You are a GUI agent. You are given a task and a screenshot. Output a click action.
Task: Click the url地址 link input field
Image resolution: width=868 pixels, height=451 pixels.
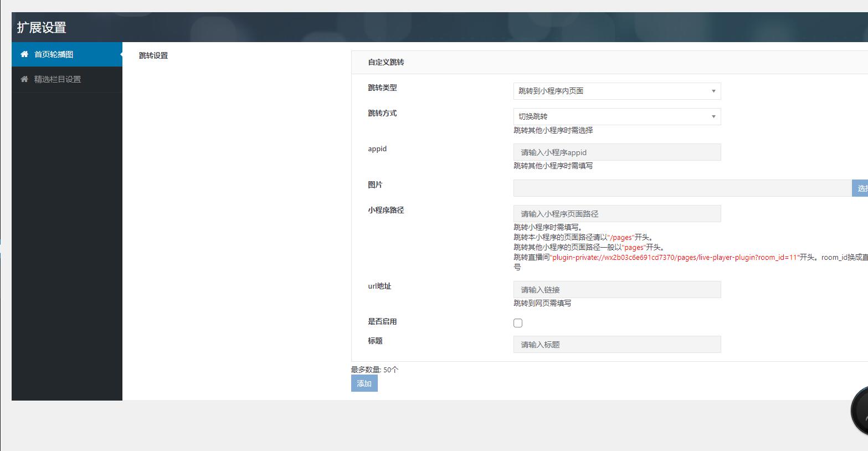(x=617, y=289)
